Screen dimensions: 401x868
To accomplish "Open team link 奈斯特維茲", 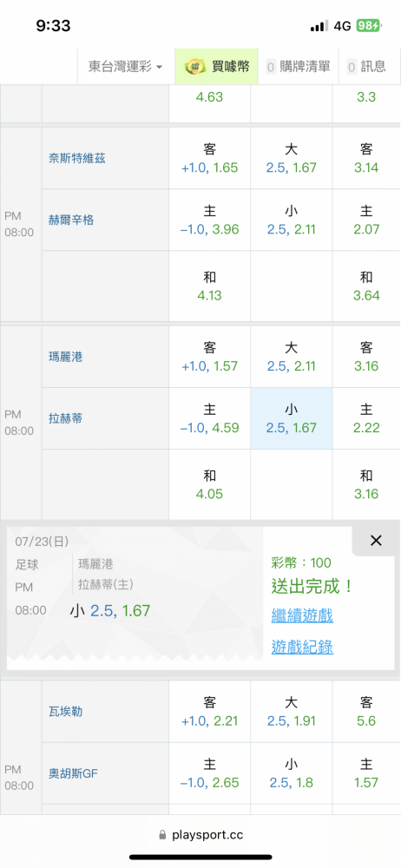I will tap(77, 159).
